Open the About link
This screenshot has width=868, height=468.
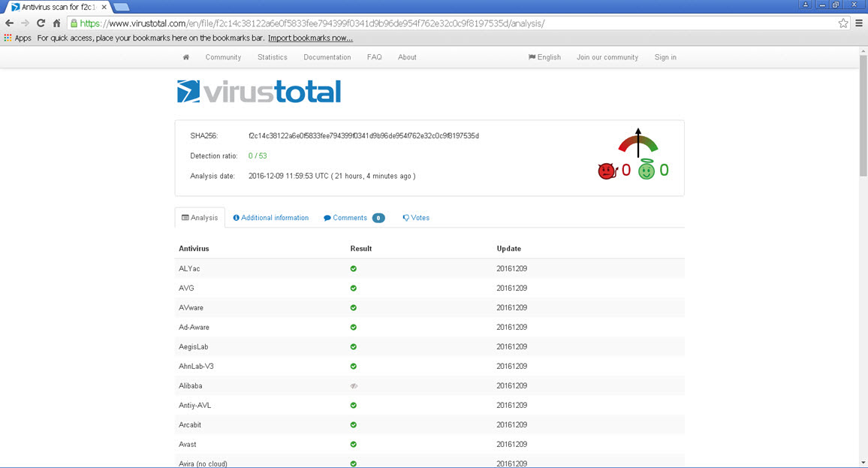point(407,57)
